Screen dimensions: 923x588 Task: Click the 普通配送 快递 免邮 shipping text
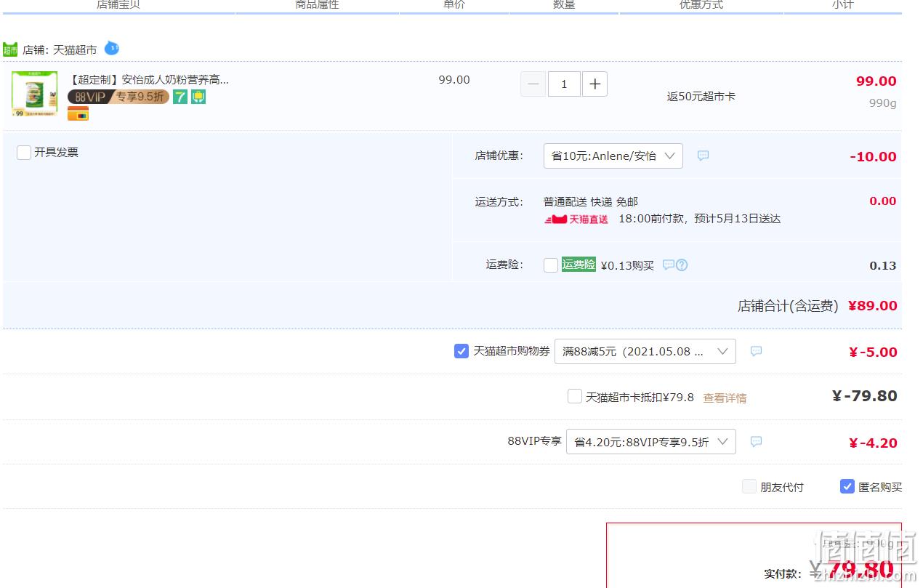click(x=591, y=201)
